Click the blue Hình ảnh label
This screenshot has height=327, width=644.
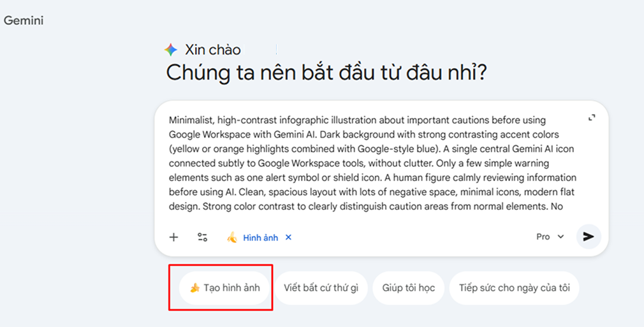click(260, 238)
